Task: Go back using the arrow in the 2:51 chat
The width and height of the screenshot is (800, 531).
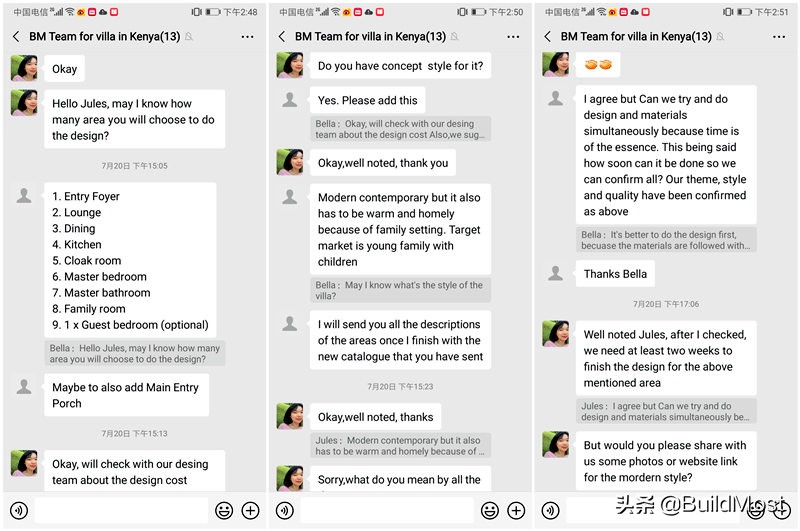Action: [547, 37]
